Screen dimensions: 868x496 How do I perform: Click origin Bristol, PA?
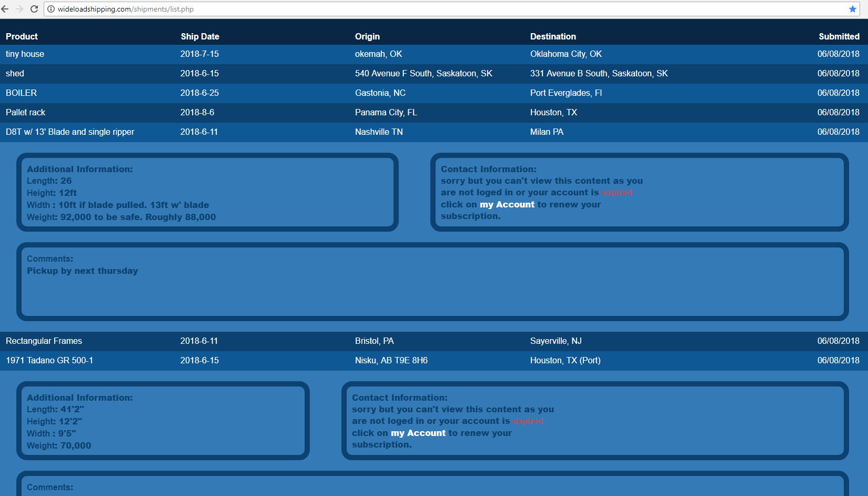tap(374, 341)
